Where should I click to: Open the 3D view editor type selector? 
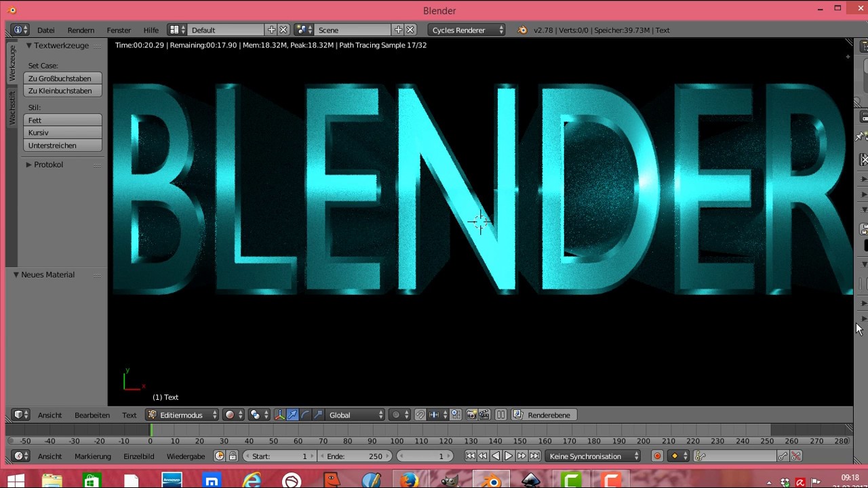pos(21,415)
